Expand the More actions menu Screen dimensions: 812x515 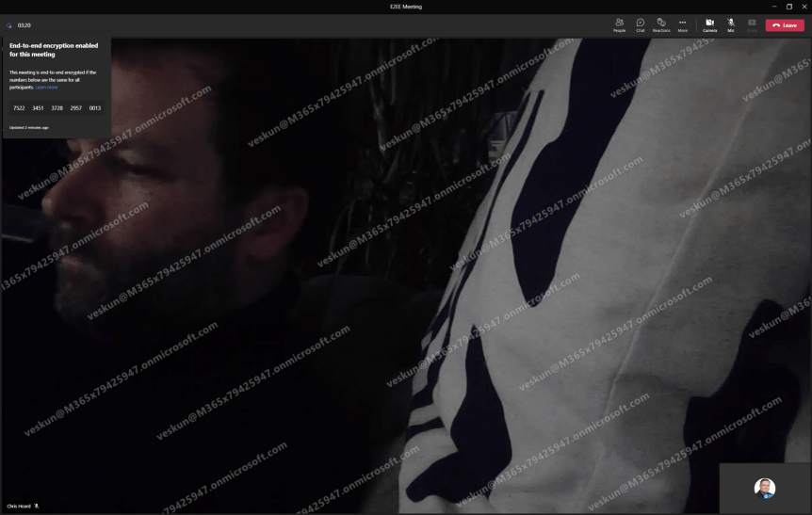pos(683,24)
